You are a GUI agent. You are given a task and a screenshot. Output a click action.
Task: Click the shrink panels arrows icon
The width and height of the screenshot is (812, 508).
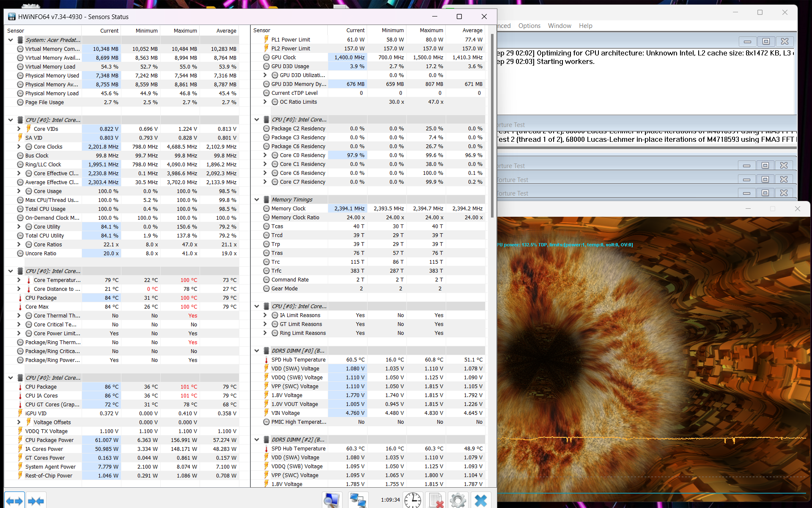(x=36, y=501)
